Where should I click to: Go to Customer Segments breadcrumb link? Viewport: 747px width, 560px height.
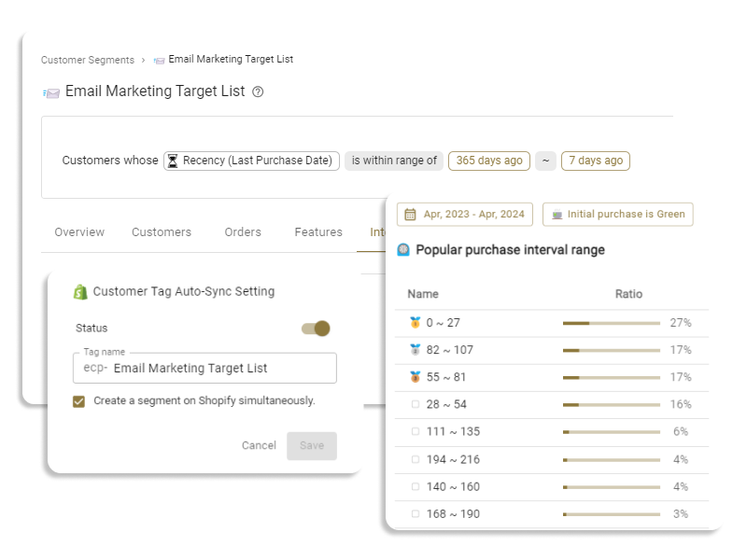click(x=87, y=60)
